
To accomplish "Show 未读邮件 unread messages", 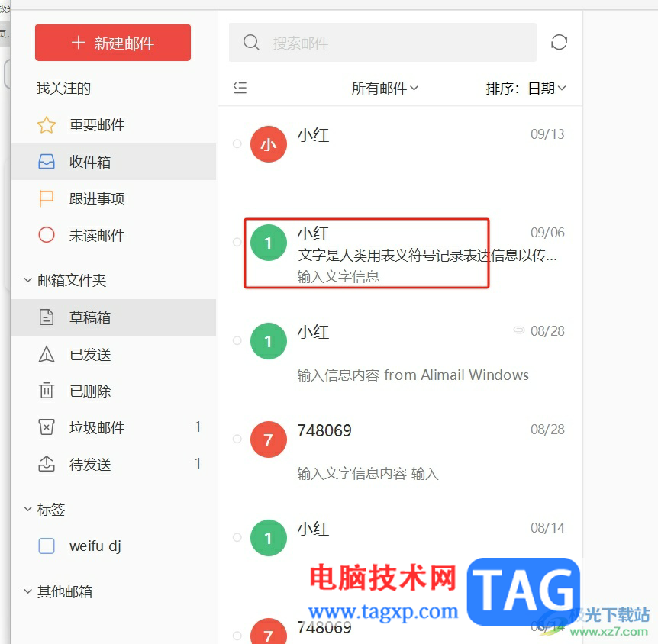I will point(113,235).
